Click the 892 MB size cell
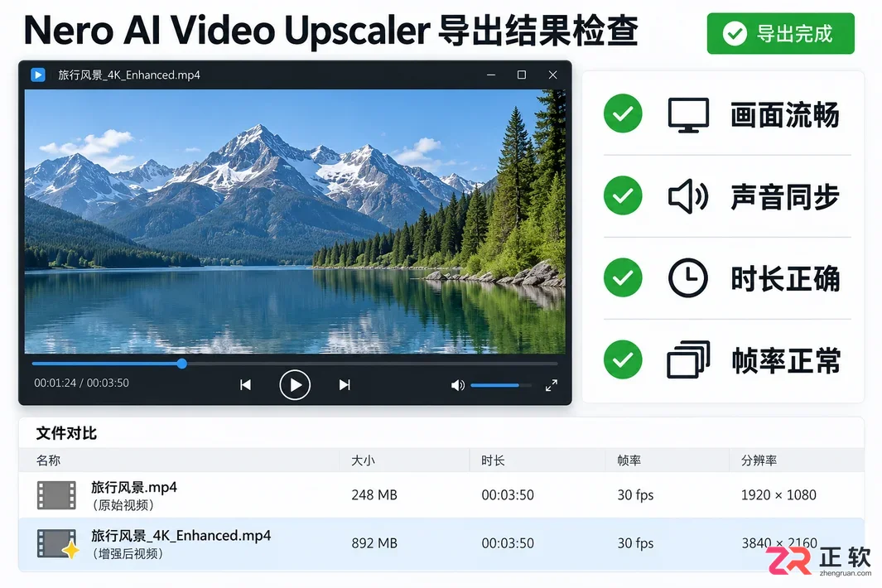 click(x=374, y=543)
